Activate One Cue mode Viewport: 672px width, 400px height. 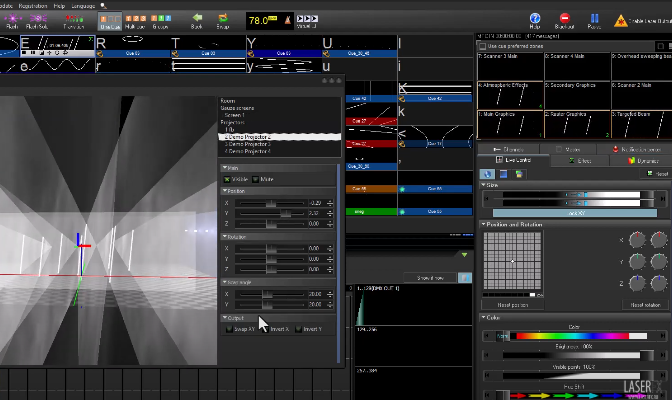coord(110,19)
